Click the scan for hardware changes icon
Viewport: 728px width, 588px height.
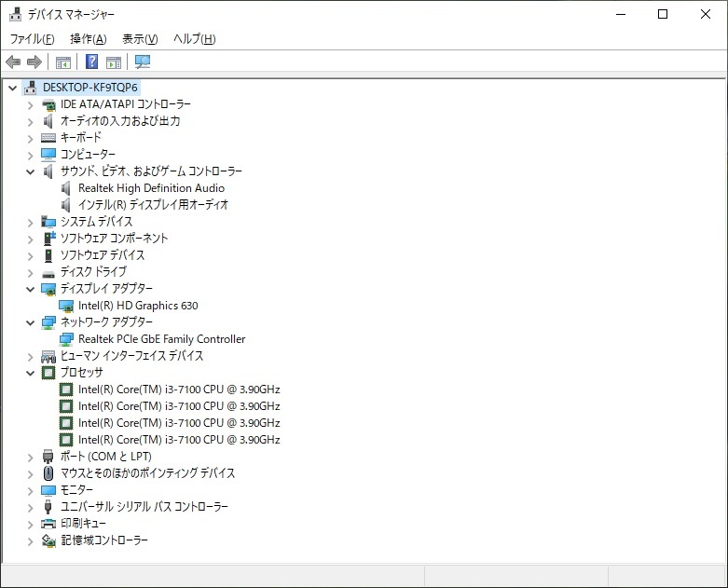142,62
